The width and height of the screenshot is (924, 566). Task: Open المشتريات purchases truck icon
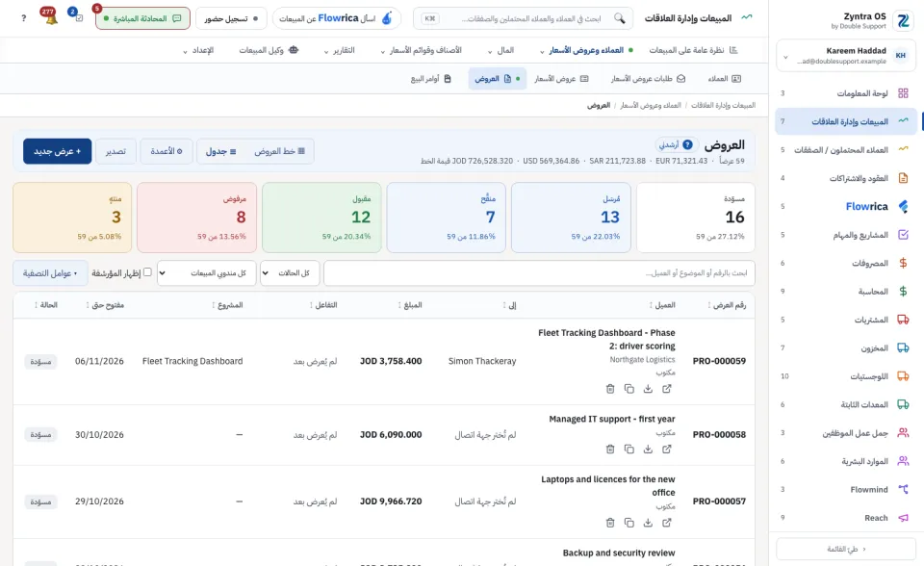(902, 320)
